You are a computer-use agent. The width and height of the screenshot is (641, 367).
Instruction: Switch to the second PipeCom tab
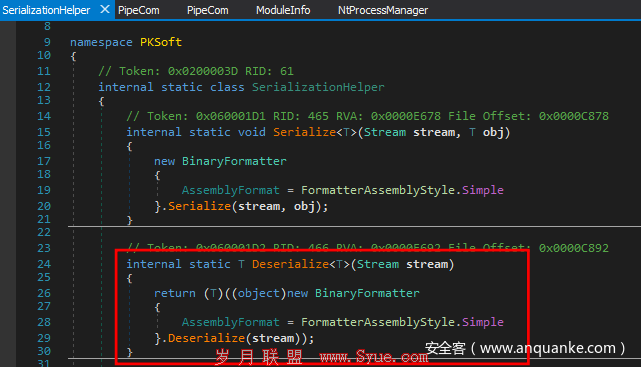pyautogui.click(x=208, y=10)
